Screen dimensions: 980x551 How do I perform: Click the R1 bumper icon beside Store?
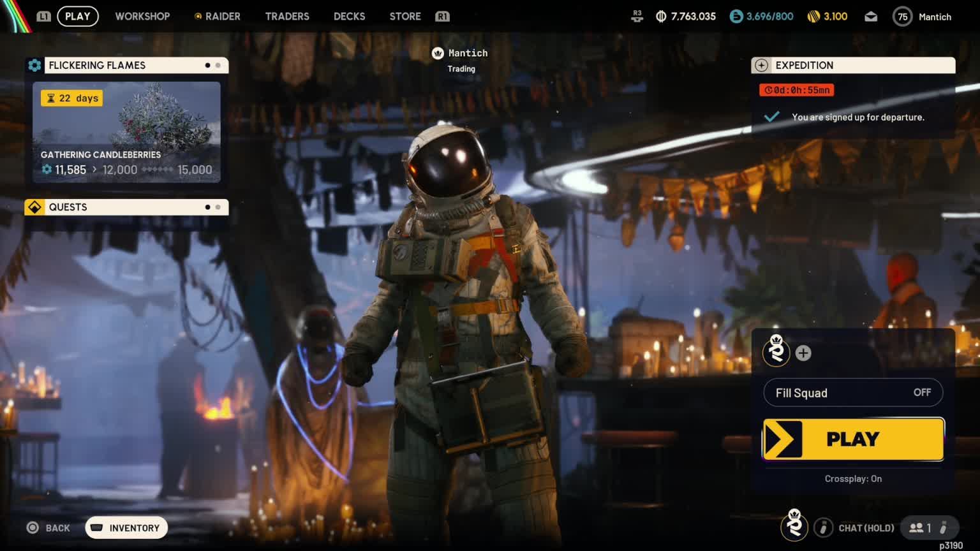coord(442,17)
